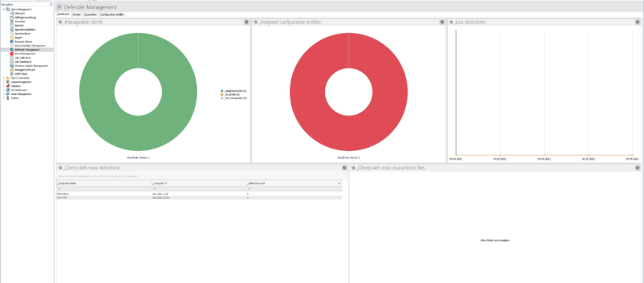Collapse the Client Management tree node
644x283 pixels.
[x=4, y=9]
